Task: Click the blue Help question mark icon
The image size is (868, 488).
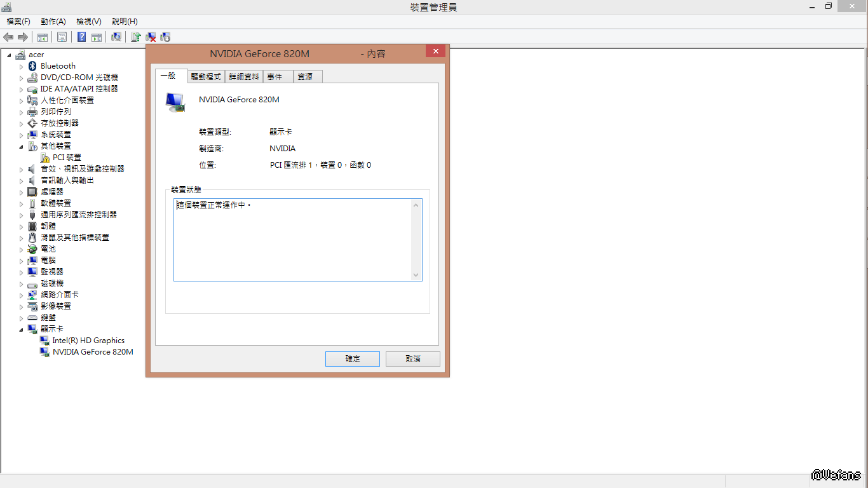Action: coord(82,37)
